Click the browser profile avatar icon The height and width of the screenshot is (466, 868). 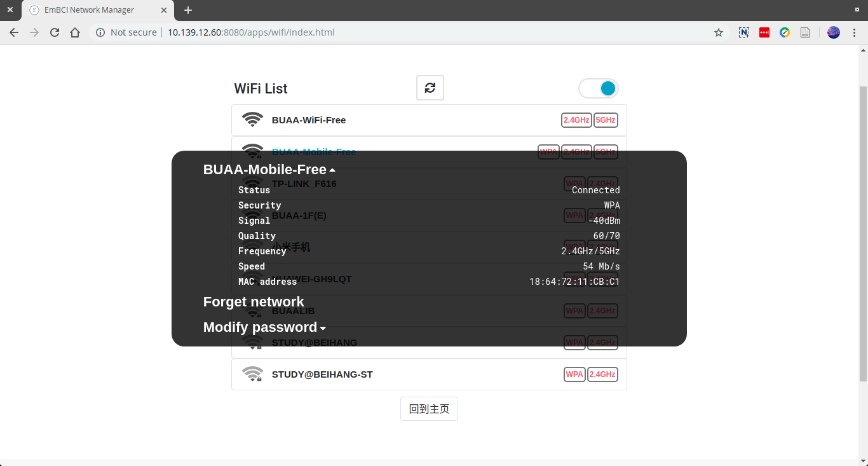[x=833, y=32]
